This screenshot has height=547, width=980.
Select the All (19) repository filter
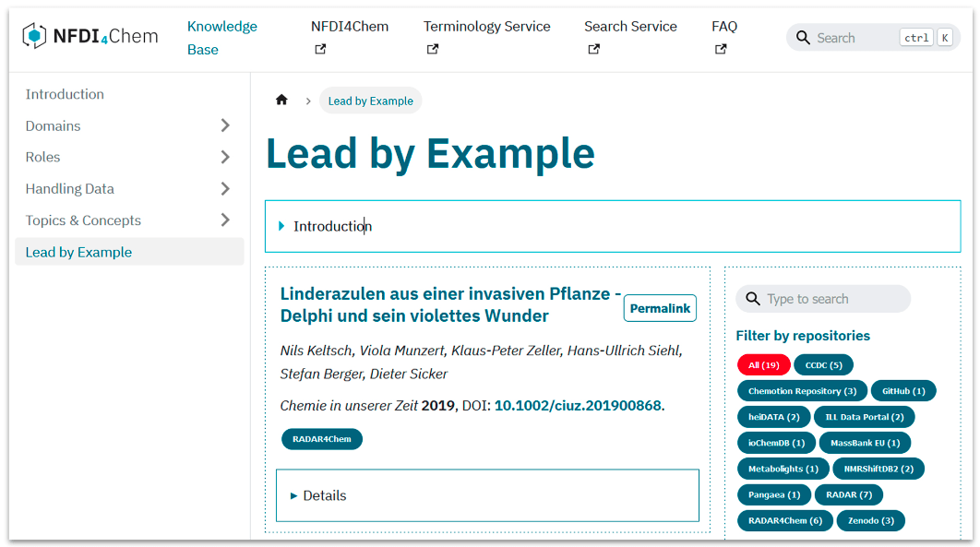[x=764, y=365]
